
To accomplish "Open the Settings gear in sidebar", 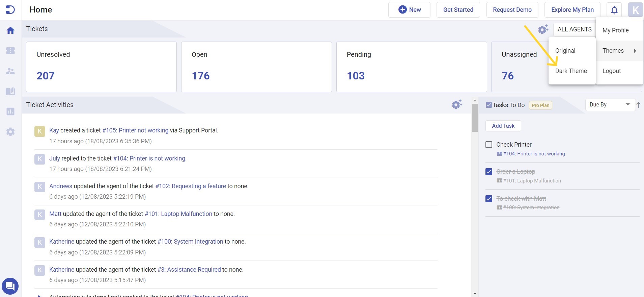I will (10, 132).
